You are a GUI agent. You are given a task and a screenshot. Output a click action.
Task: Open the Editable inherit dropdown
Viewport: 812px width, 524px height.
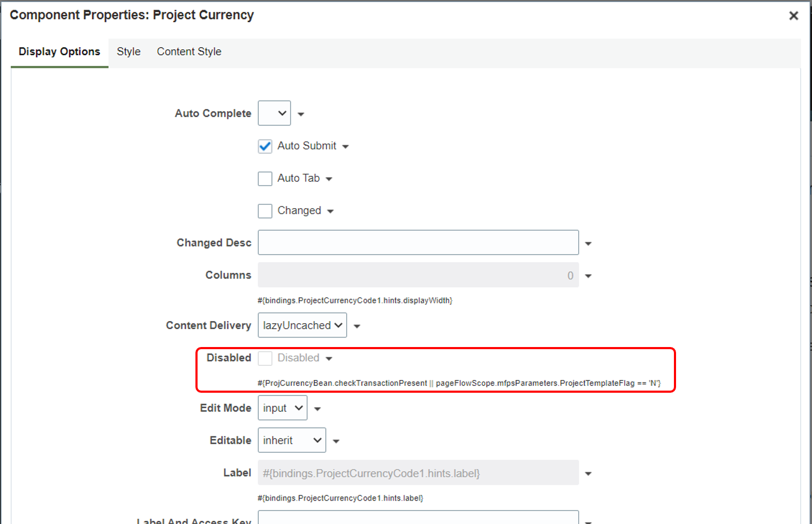pos(292,441)
